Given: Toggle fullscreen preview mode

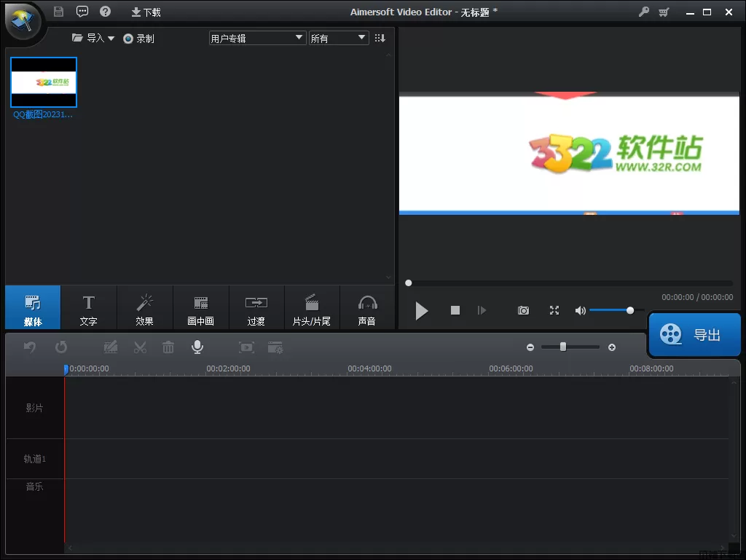Looking at the screenshot, I should pyautogui.click(x=554, y=310).
